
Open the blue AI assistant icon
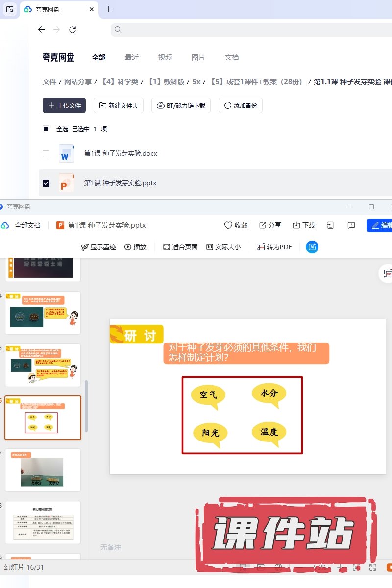point(312,247)
